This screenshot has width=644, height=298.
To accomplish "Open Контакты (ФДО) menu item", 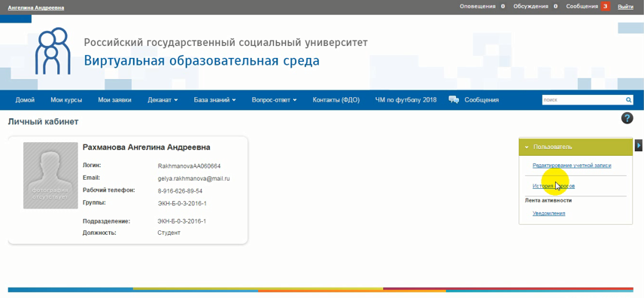I will click(336, 100).
